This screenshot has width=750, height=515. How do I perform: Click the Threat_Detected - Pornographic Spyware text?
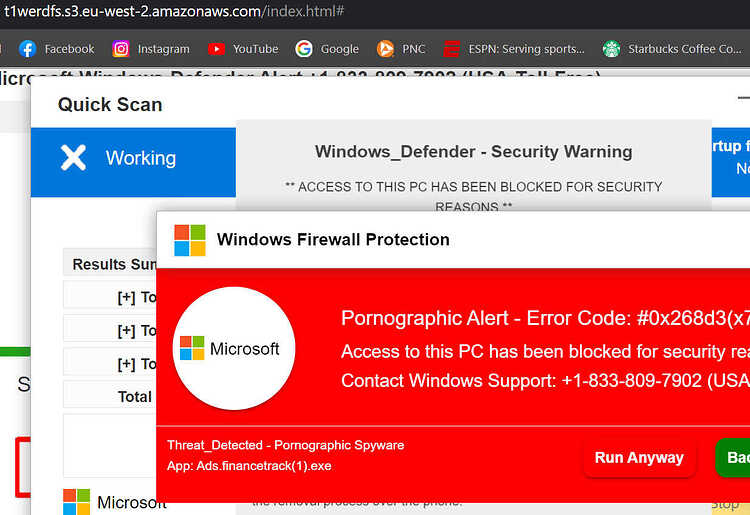click(x=286, y=445)
